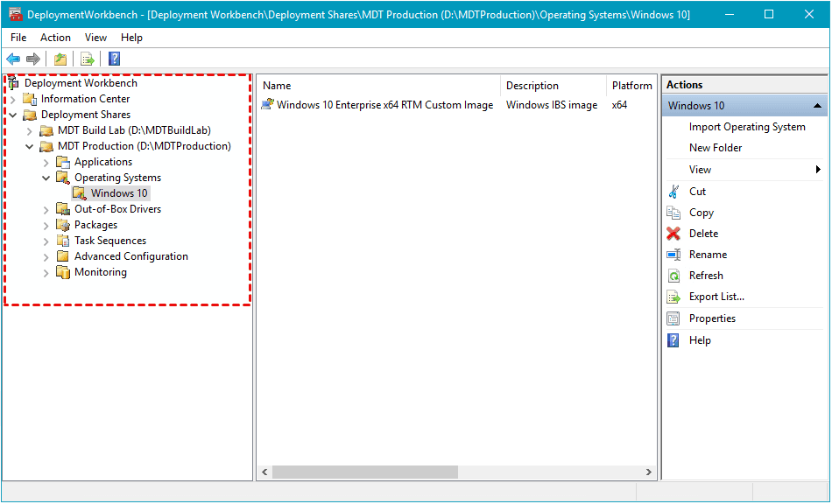Click the Back arrow toolbar icon
Image resolution: width=832 pixels, height=504 pixels.
pyautogui.click(x=13, y=59)
